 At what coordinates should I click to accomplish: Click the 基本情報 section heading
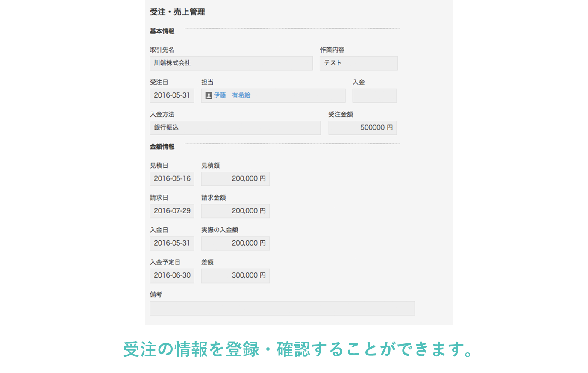[162, 31]
